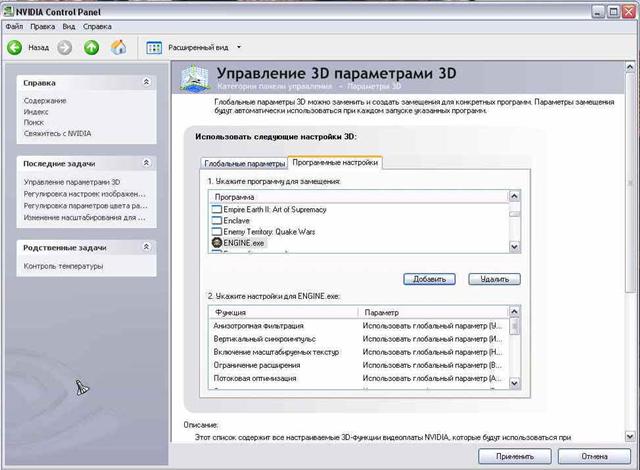Click settings list scroll up arrow
640x470 pixels.
[515, 312]
